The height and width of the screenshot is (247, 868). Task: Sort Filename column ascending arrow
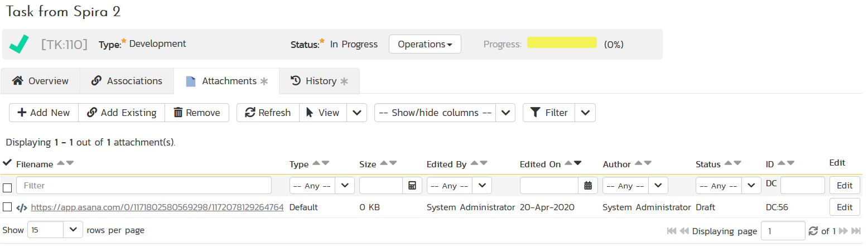click(x=61, y=163)
